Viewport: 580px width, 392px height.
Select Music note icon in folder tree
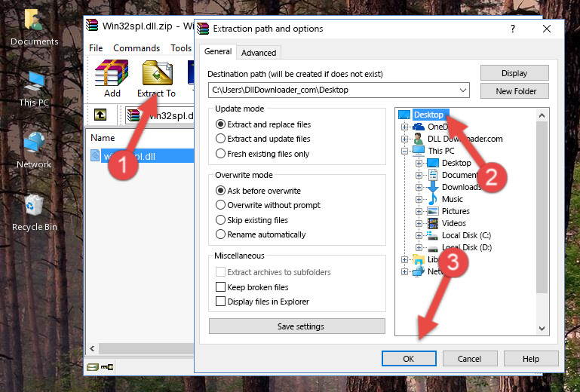(432, 199)
